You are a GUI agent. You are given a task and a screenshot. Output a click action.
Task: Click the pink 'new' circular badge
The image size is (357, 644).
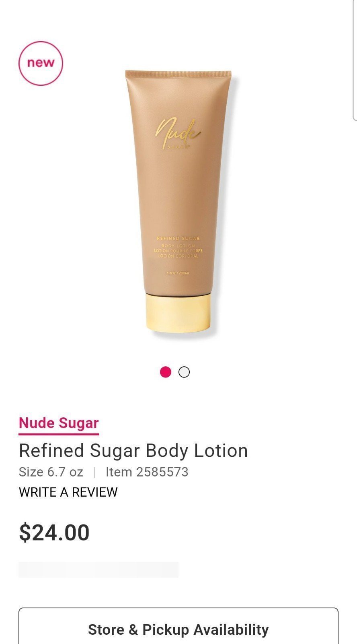[41, 63]
